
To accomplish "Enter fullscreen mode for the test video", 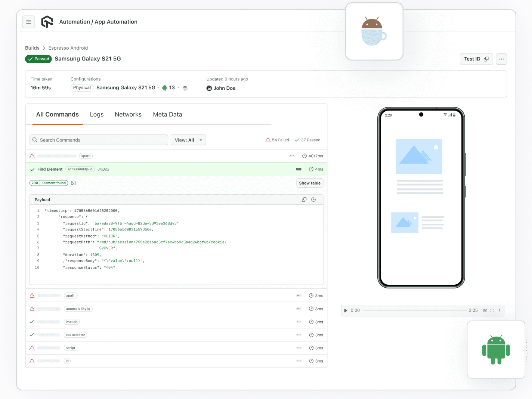I will pos(492,310).
